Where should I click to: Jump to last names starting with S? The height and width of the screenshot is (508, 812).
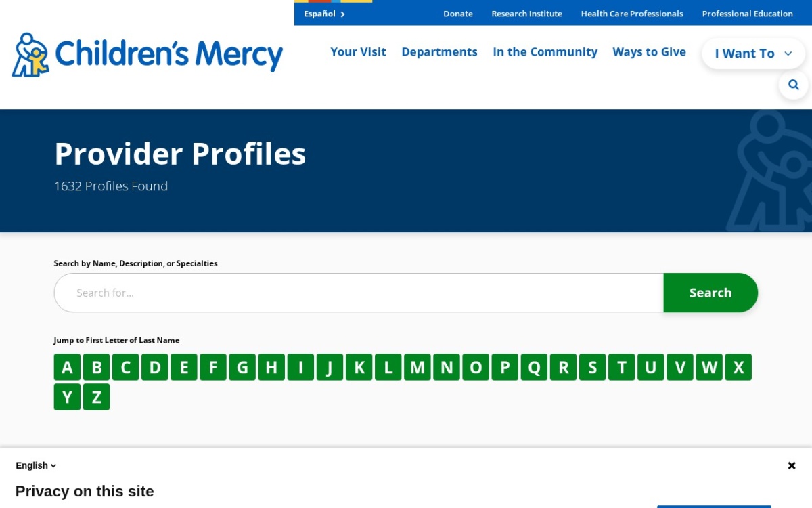click(592, 367)
